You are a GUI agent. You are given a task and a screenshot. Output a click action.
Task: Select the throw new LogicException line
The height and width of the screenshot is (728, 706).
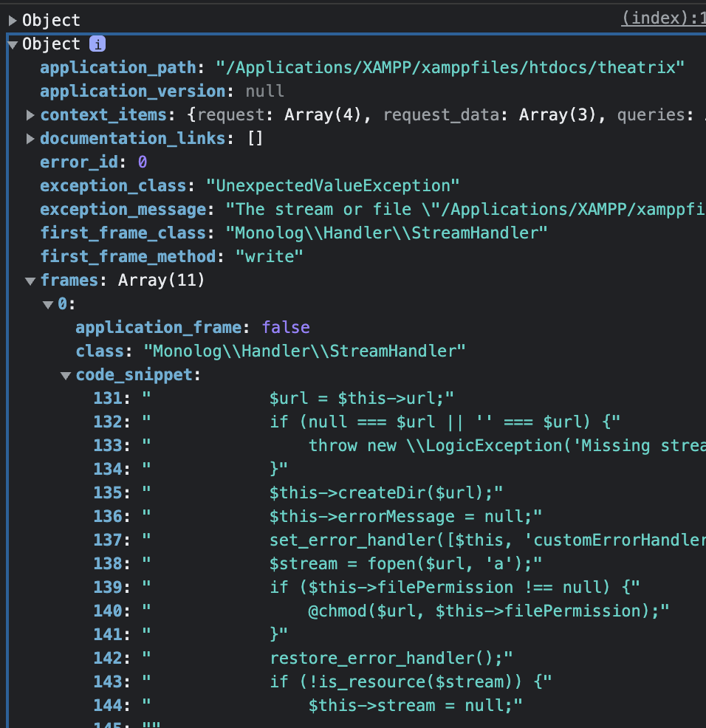[x=507, y=446]
